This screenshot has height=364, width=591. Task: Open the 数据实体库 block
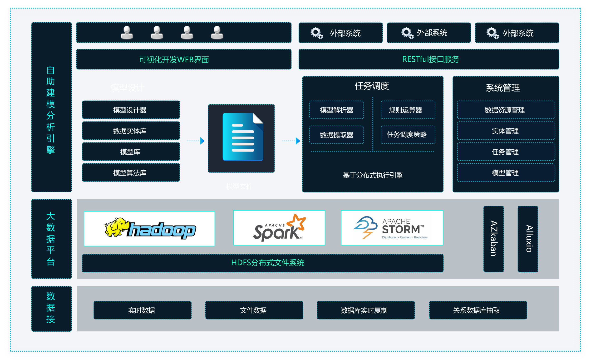(131, 131)
